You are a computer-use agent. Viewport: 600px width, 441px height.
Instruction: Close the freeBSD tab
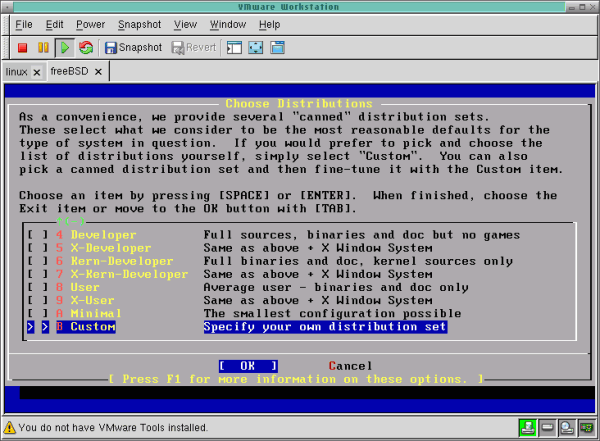(x=98, y=72)
